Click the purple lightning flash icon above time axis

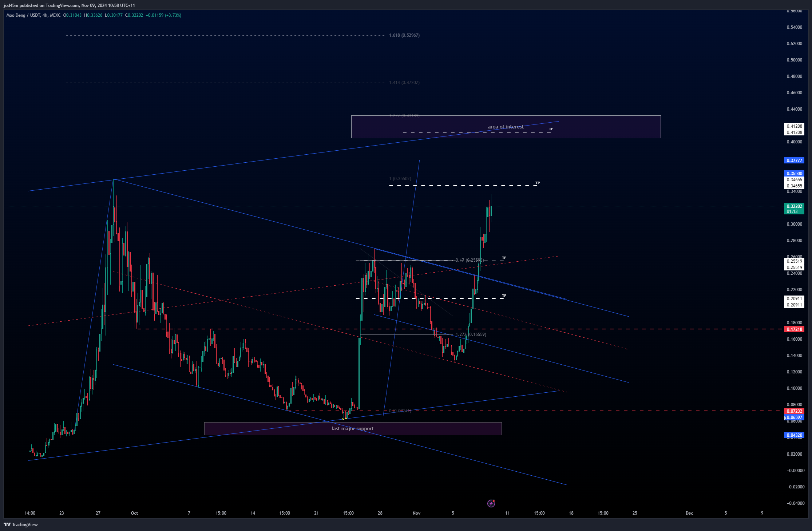(x=491, y=503)
